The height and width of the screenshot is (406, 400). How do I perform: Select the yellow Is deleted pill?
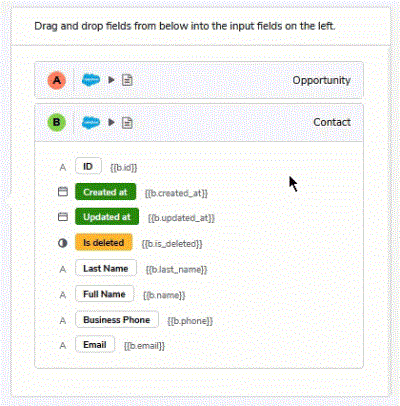104,242
